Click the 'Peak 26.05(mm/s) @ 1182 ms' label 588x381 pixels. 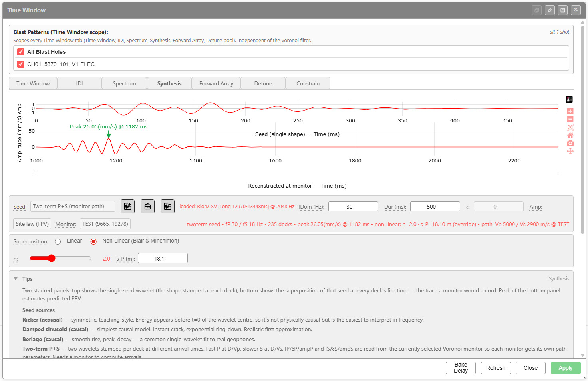coord(109,127)
